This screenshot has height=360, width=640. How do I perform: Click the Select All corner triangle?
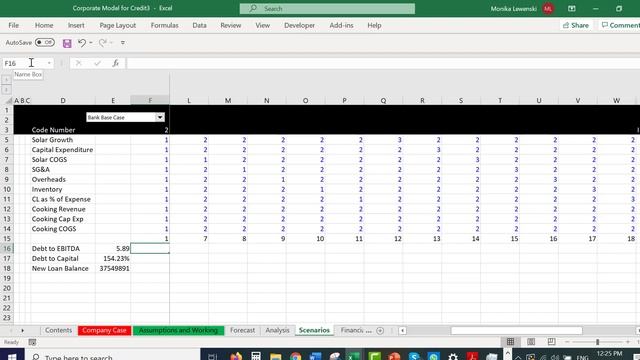[x=8, y=100]
